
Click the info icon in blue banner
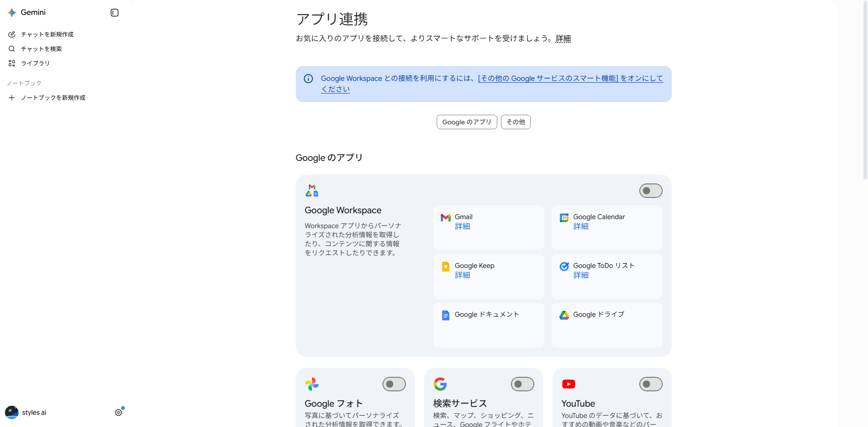tap(308, 79)
